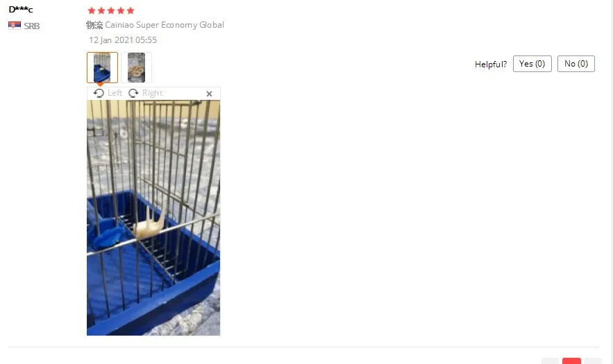Click the rotate Right arrow icon

click(x=133, y=93)
